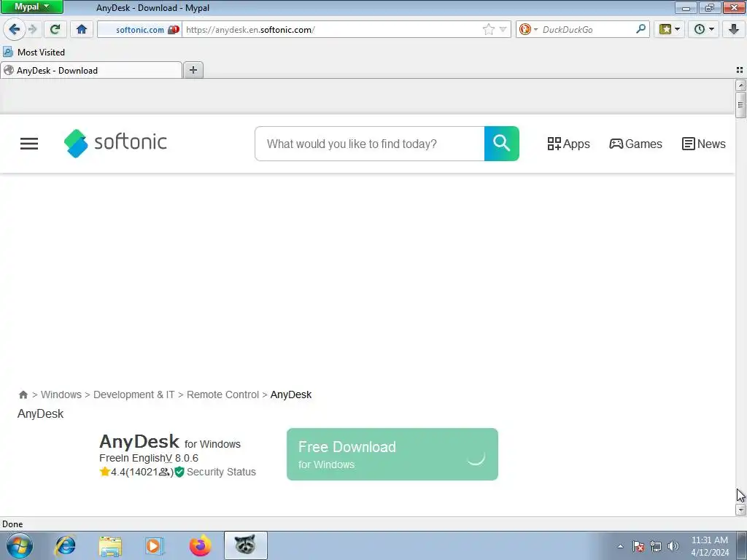Click the address bar URL field
This screenshot has width=747, height=560.
point(333,29)
